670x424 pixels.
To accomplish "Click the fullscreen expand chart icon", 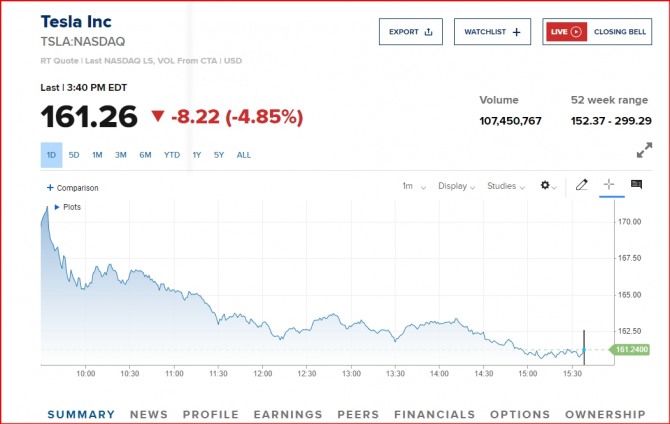I will (x=644, y=151).
